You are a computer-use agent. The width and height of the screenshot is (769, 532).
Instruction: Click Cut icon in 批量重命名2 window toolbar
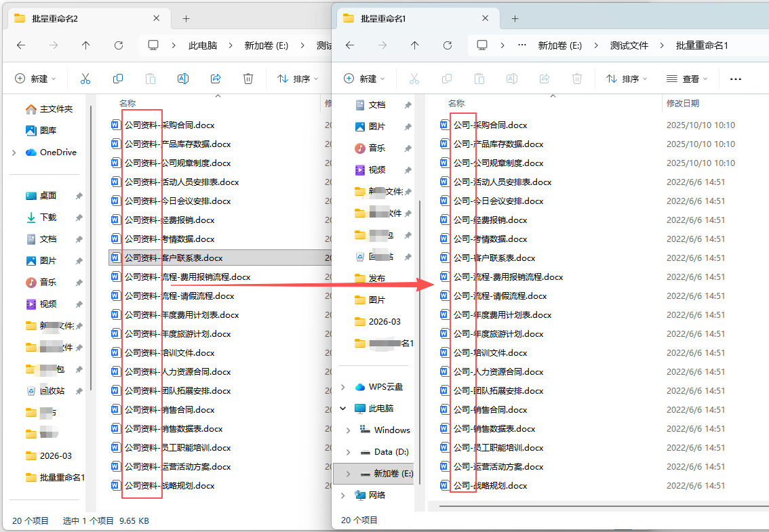[x=85, y=79]
